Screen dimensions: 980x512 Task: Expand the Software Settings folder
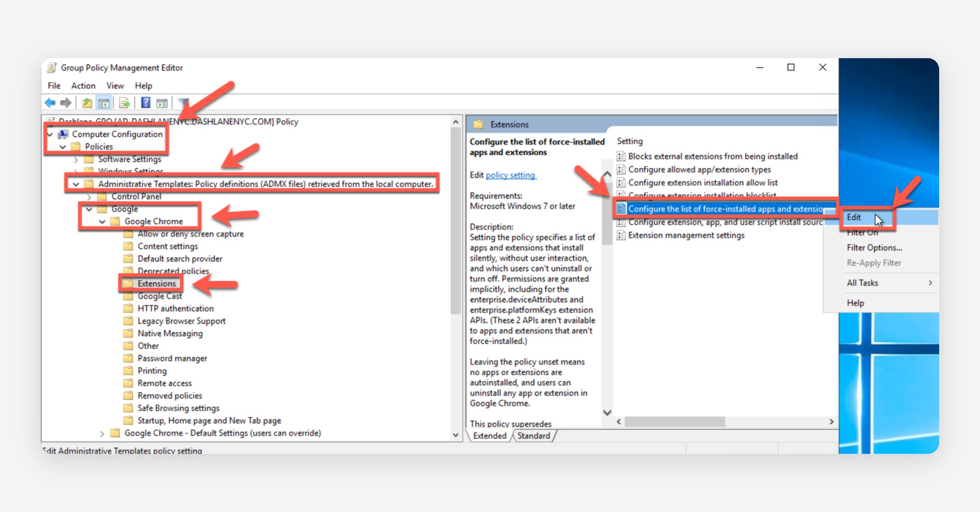[x=76, y=160]
